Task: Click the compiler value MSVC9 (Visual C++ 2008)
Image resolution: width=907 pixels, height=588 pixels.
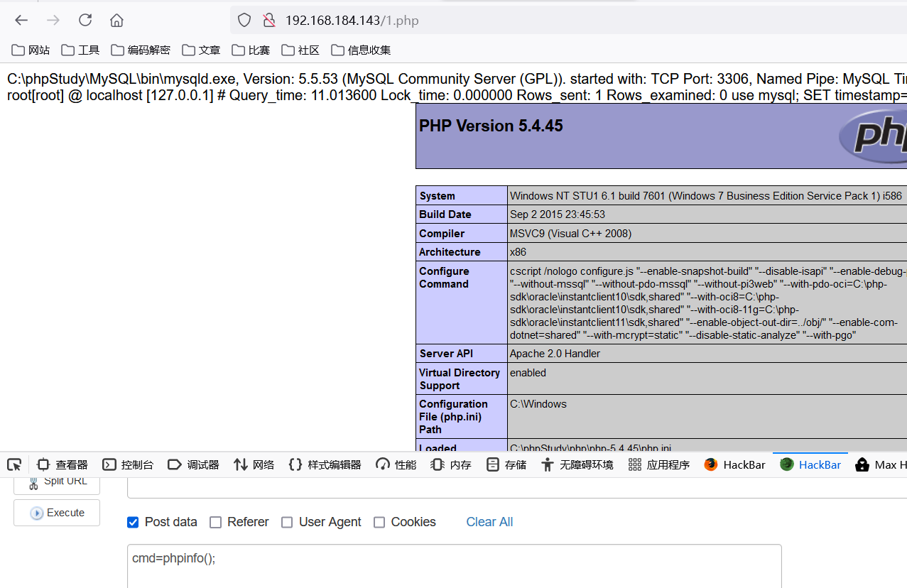Action: click(x=570, y=234)
